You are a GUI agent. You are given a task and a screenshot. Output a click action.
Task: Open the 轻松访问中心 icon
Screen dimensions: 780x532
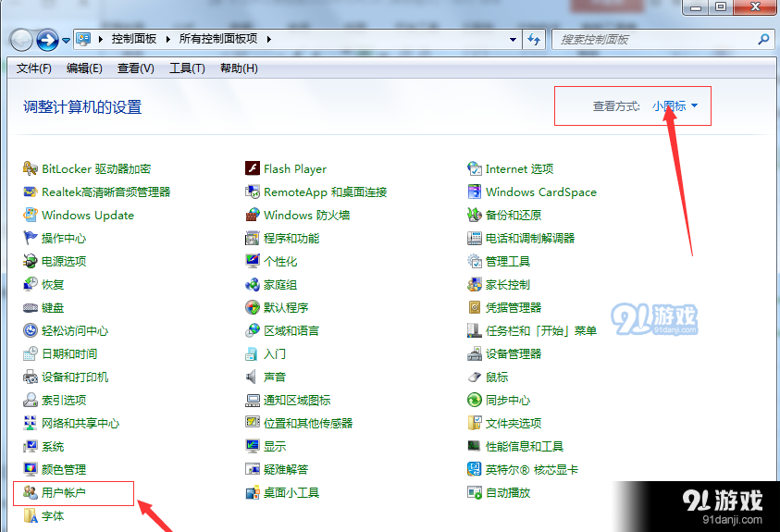[x=31, y=330]
